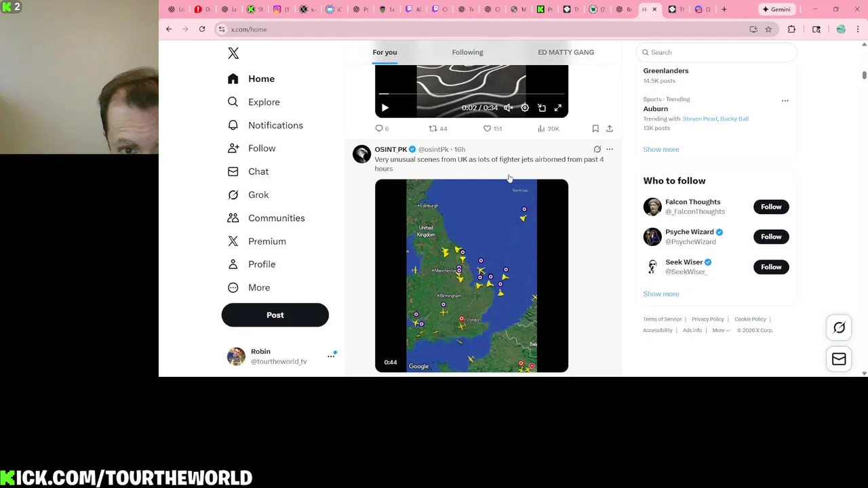The height and width of the screenshot is (488, 868).
Task: Open the Chrome three-dot menu
Action: [x=858, y=29]
